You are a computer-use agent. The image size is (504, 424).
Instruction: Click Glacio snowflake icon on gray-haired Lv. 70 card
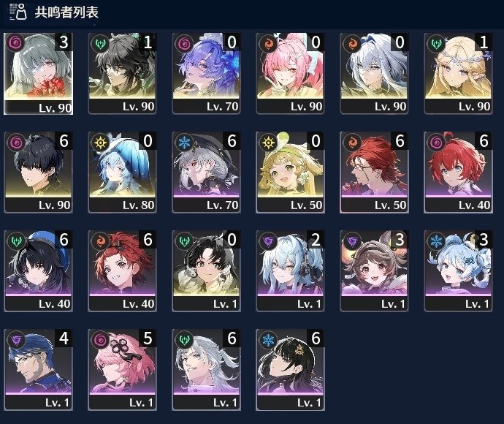click(184, 142)
